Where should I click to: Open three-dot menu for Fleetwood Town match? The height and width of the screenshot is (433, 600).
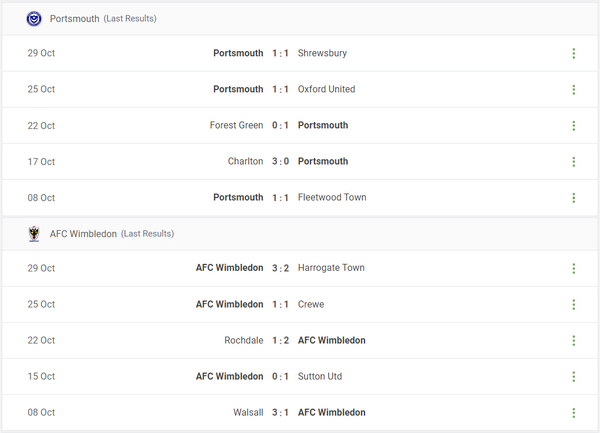[573, 198]
